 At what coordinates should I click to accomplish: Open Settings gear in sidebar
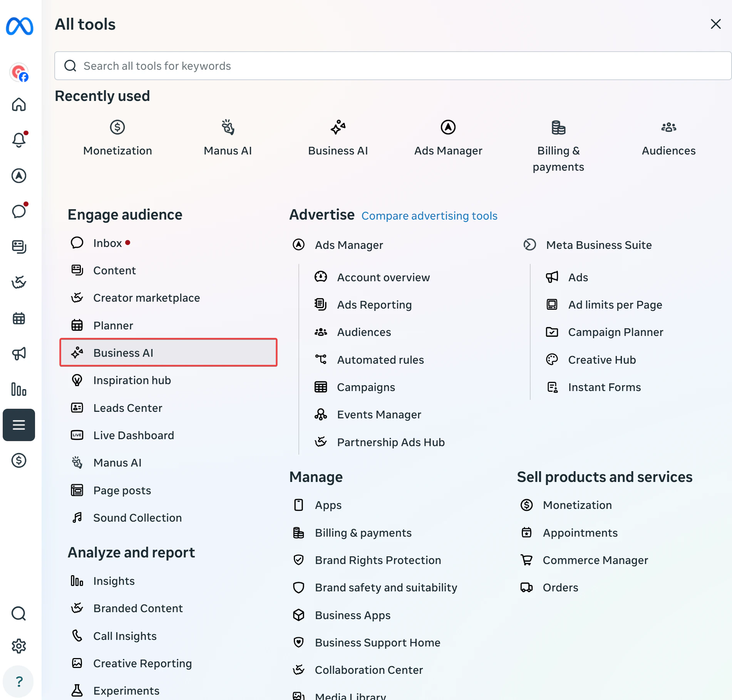(x=19, y=646)
